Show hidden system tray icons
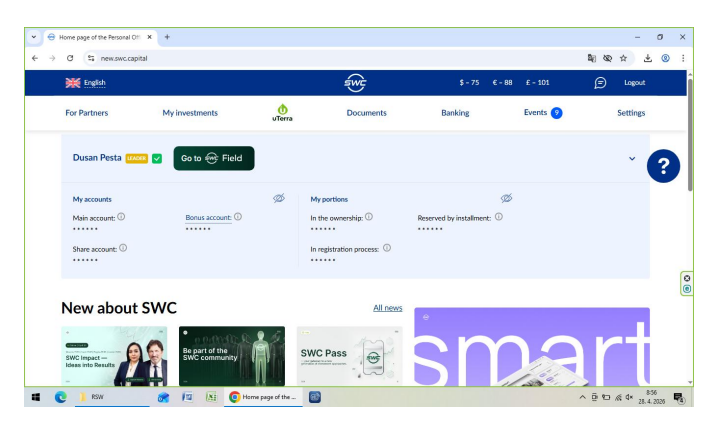Screen dimensions: 717x433 point(582,397)
